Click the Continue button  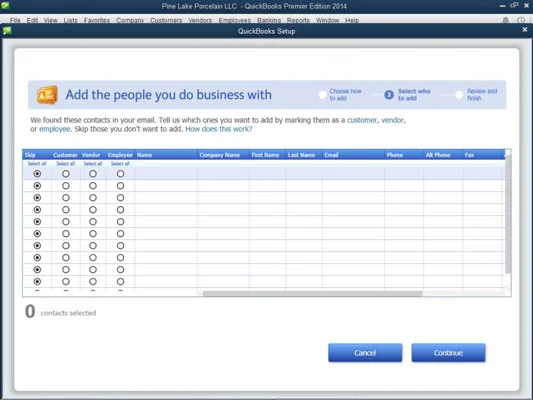tap(448, 353)
